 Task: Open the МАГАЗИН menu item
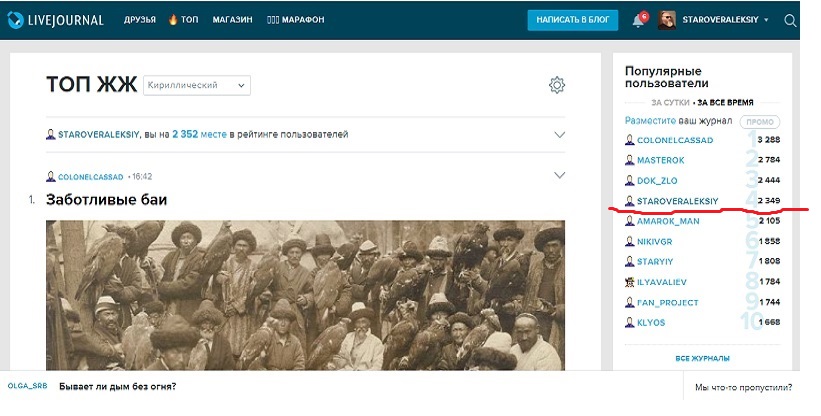coord(232,20)
